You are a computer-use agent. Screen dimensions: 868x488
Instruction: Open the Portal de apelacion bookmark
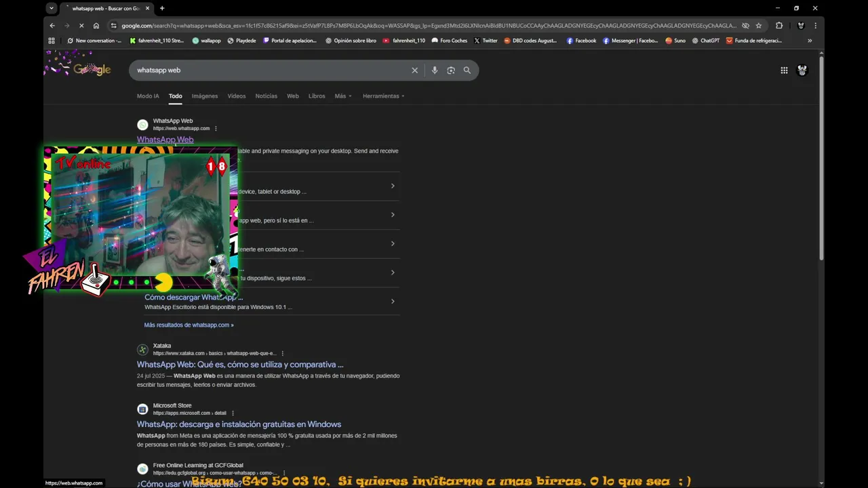pyautogui.click(x=290, y=41)
